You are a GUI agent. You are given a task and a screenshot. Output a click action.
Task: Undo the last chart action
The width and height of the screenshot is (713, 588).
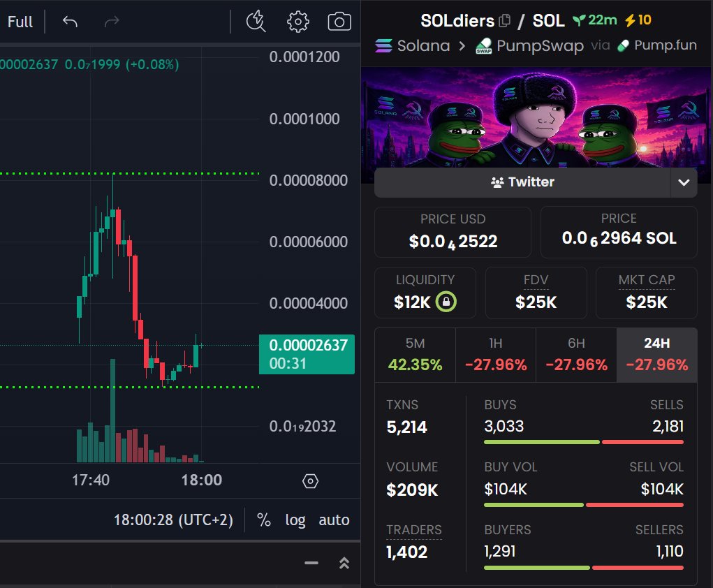pos(70,22)
